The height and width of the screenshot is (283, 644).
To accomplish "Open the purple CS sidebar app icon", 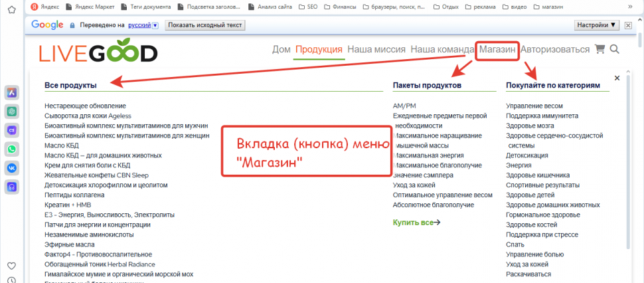I will click(12, 130).
